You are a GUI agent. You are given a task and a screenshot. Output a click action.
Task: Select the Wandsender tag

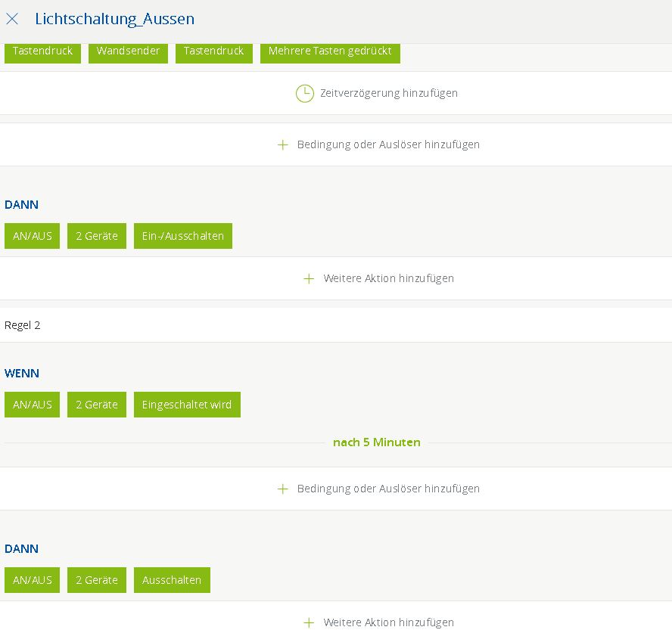pos(128,51)
